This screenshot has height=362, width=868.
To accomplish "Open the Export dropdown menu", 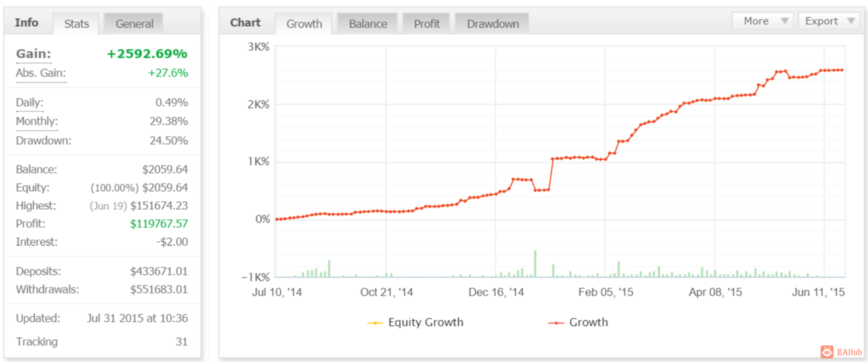I will point(829,21).
